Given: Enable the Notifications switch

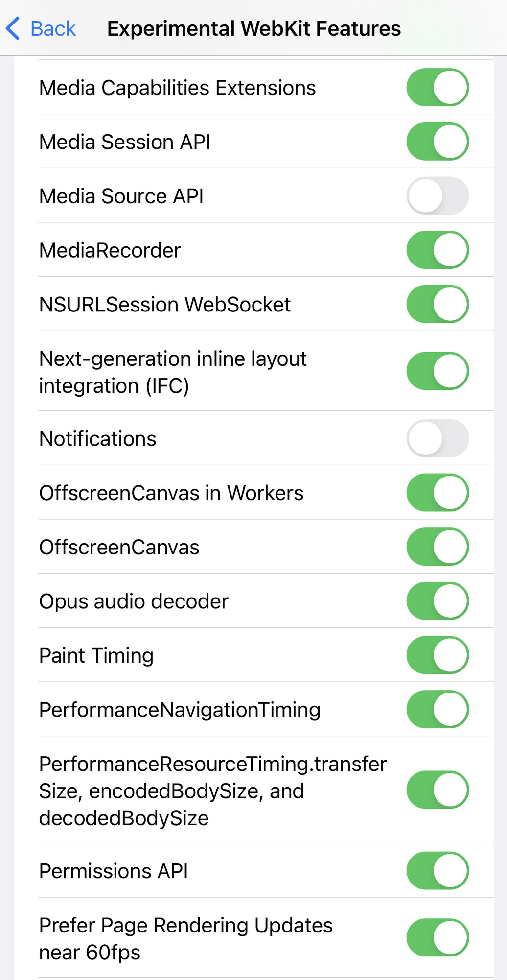Looking at the screenshot, I should 438,438.
